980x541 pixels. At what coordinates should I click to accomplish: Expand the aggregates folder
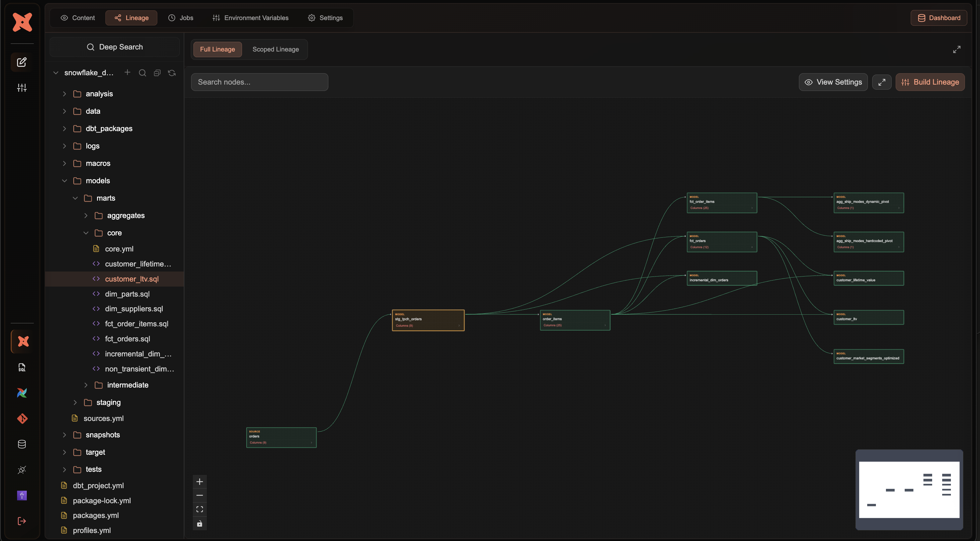click(86, 216)
